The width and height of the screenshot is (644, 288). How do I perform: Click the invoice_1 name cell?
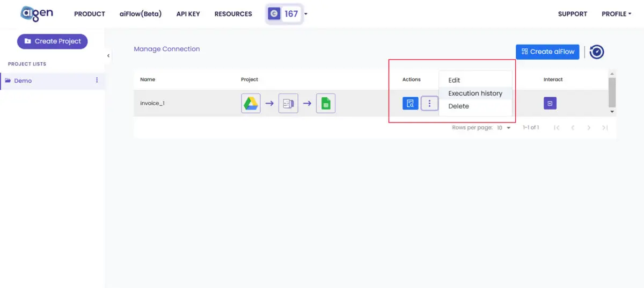pyautogui.click(x=152, y=103)
